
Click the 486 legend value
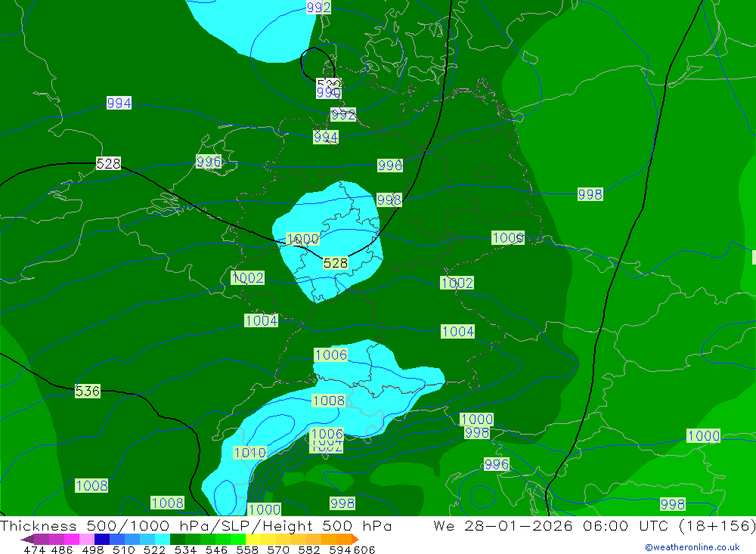pyautogui.click(x=62, y=549)
